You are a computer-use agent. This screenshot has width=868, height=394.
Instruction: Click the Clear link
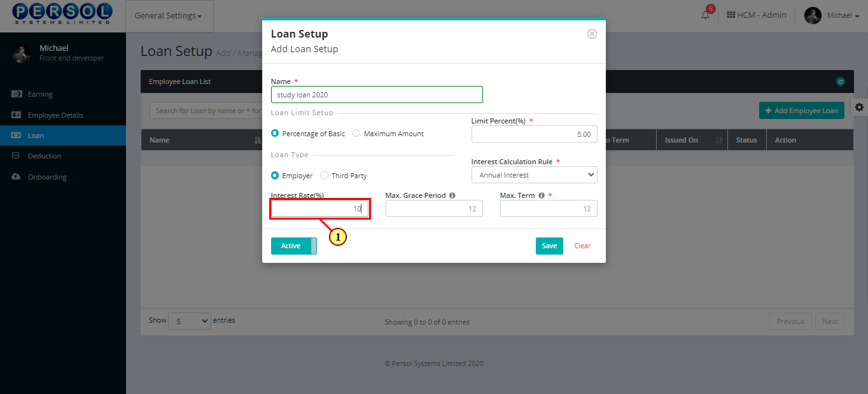tap(582, 246)
